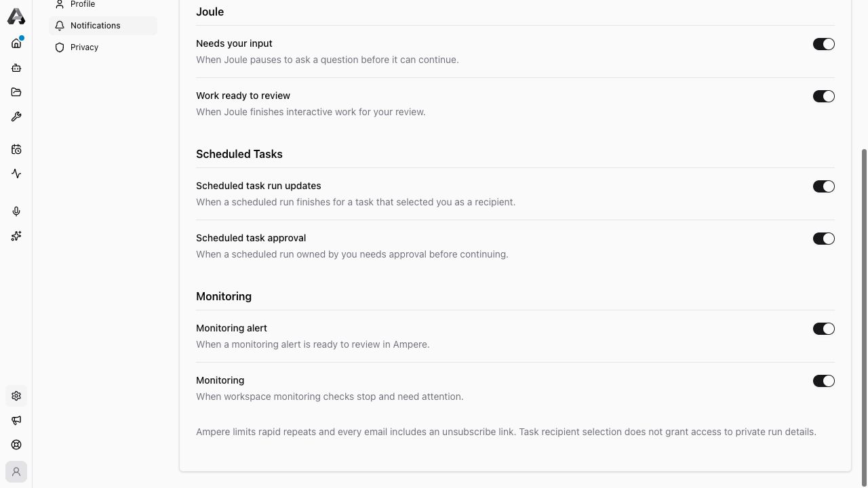Screen dimensions: 868x488
Task: Open the home icon in sidebar
Action: click(16, 43)
